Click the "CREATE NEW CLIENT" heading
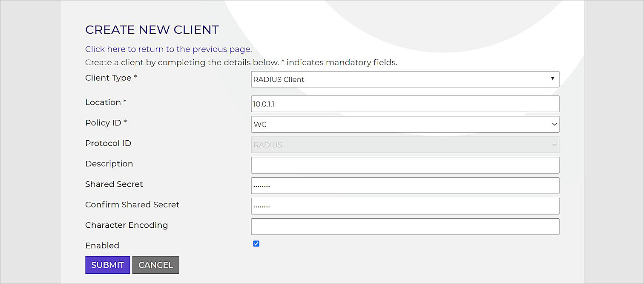 pyautogui.click(x=152, y=30)
